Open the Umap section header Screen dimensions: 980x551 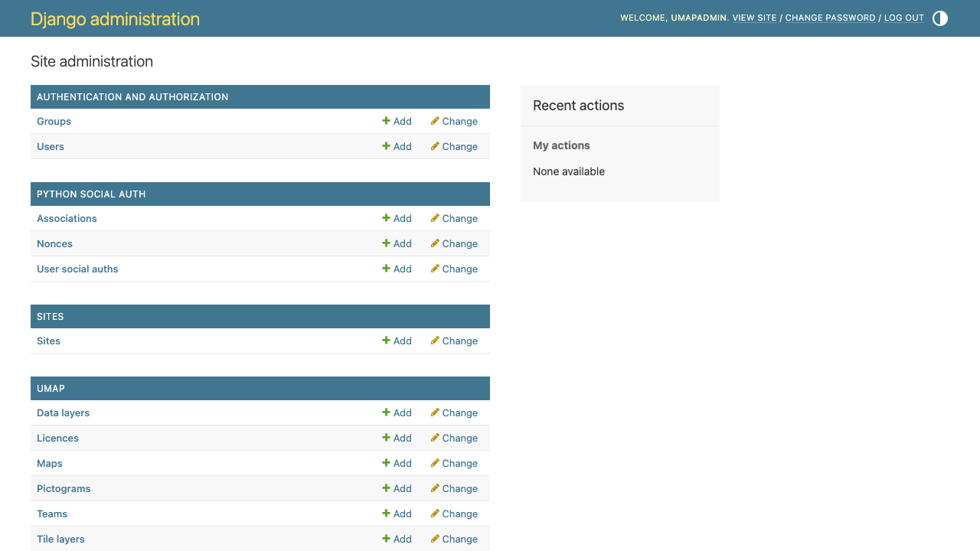tap(51, 389)
